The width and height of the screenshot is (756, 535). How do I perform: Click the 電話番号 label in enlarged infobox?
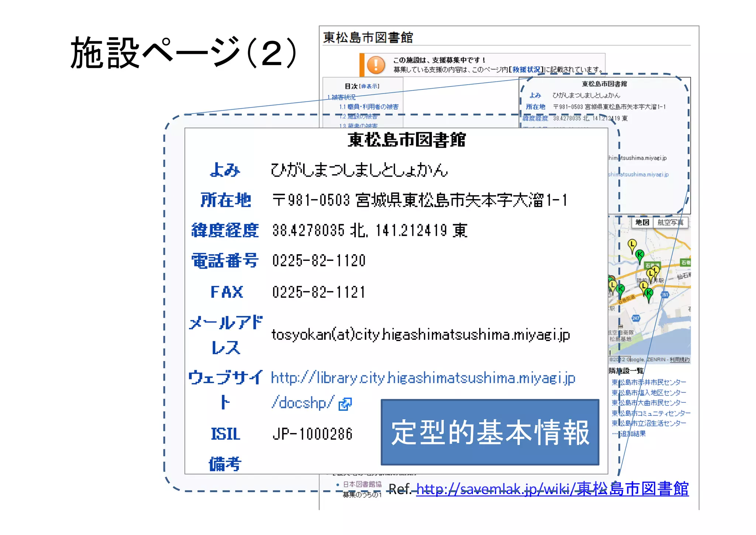pos(225,260)
